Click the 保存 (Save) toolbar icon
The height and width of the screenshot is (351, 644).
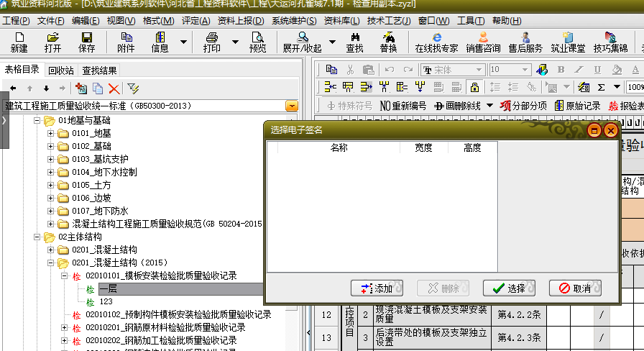[86, 42]
